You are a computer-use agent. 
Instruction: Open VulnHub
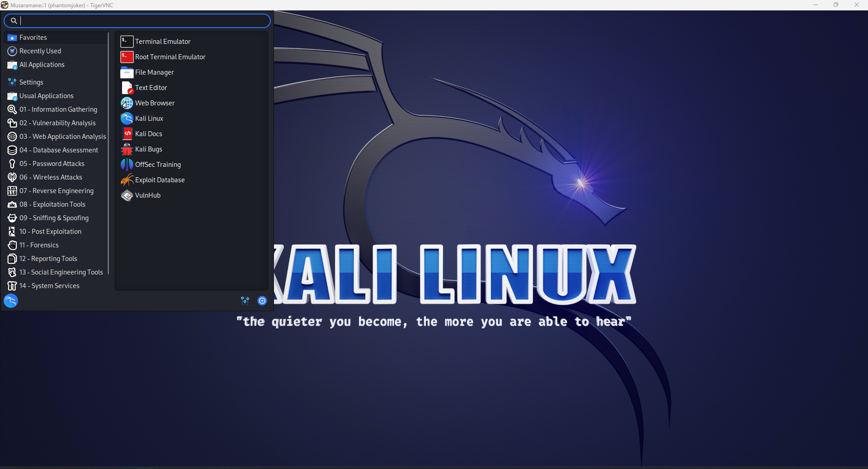147,195
